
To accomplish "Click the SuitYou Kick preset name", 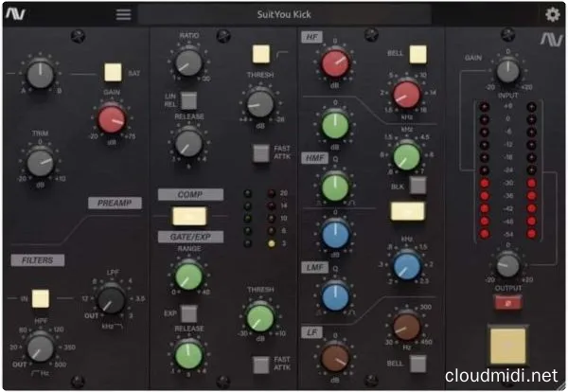I will tap(284, 14).
